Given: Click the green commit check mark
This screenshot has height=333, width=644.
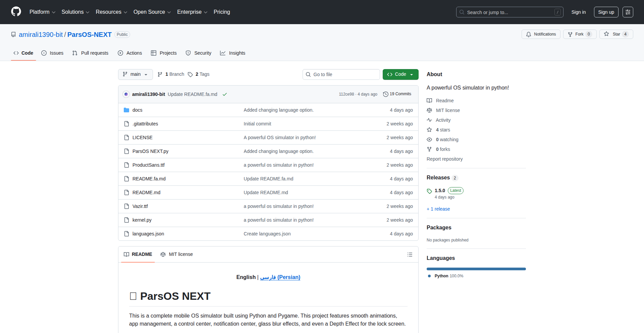Looking at the screenshot, I should (224, 94).
